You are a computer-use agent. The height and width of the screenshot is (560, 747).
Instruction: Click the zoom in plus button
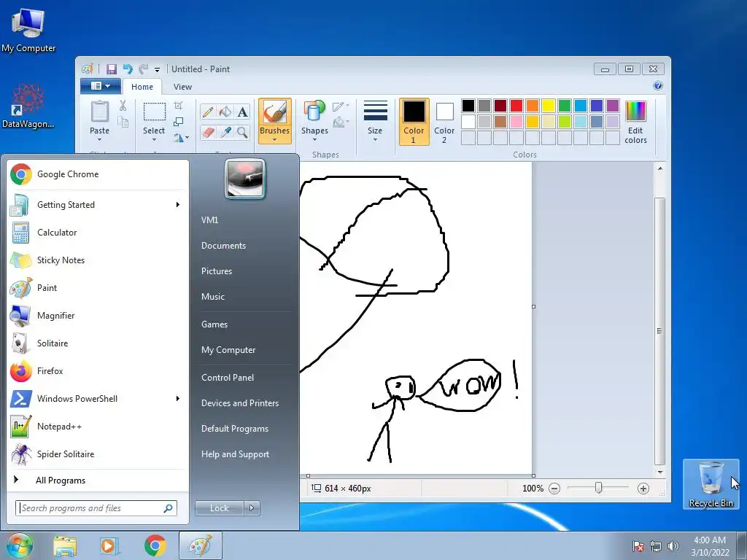point(643,488)
